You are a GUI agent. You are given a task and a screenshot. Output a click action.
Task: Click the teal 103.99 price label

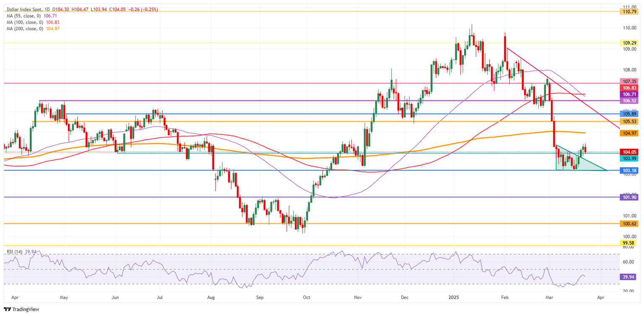630,159
